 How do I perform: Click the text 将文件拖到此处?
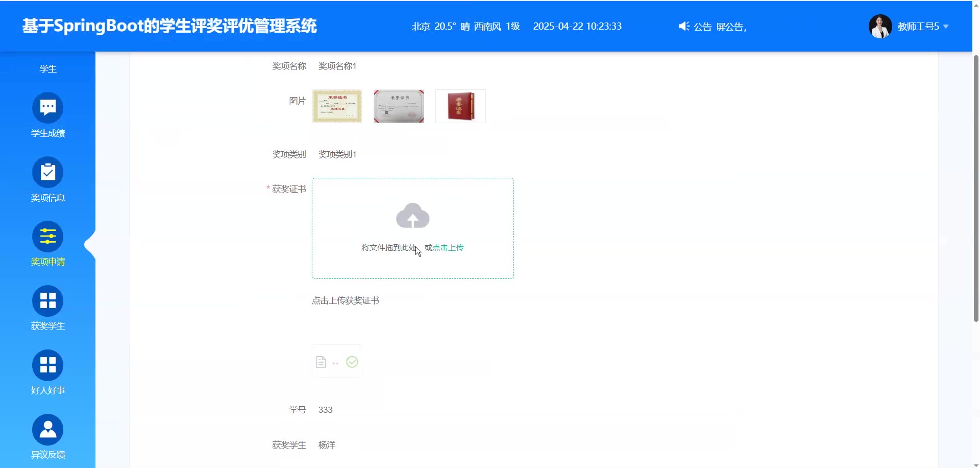pos(390,248)
